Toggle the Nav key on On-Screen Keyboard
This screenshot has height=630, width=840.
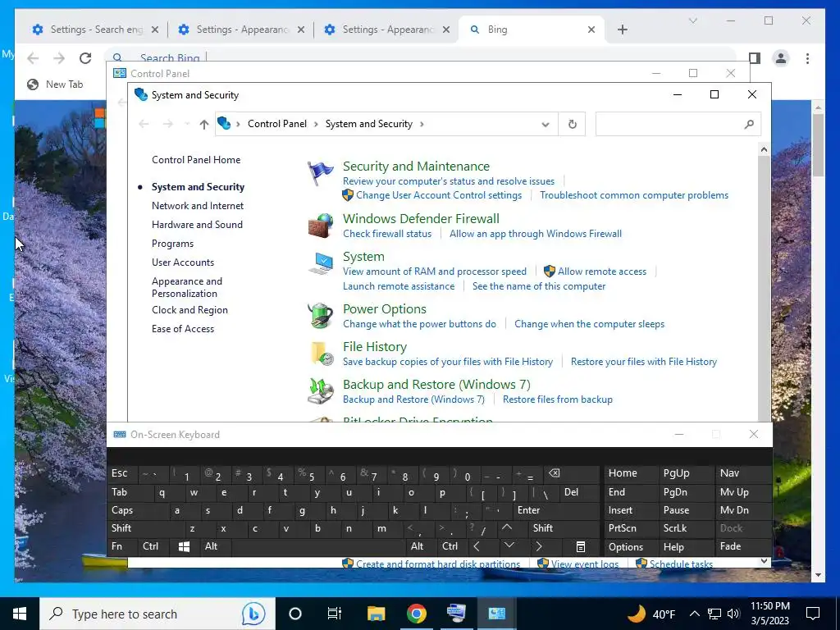pyautogui.click(x=743, y=473)
